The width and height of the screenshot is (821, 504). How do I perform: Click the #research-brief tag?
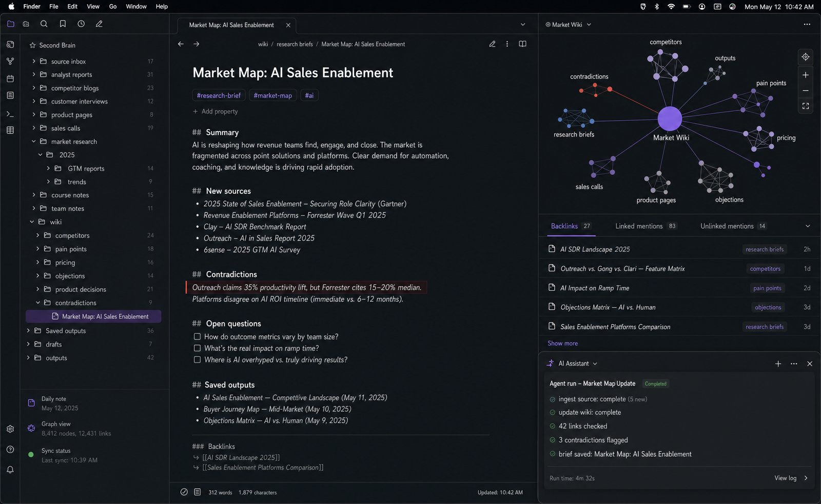[219, 95]
